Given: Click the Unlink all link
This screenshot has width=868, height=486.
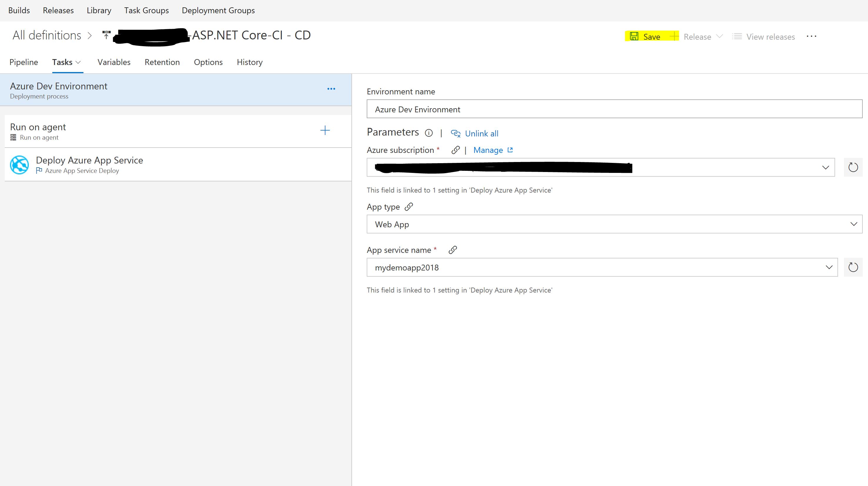Looking at the screenshot, I should pyautogui.click(x=481, y=133).
